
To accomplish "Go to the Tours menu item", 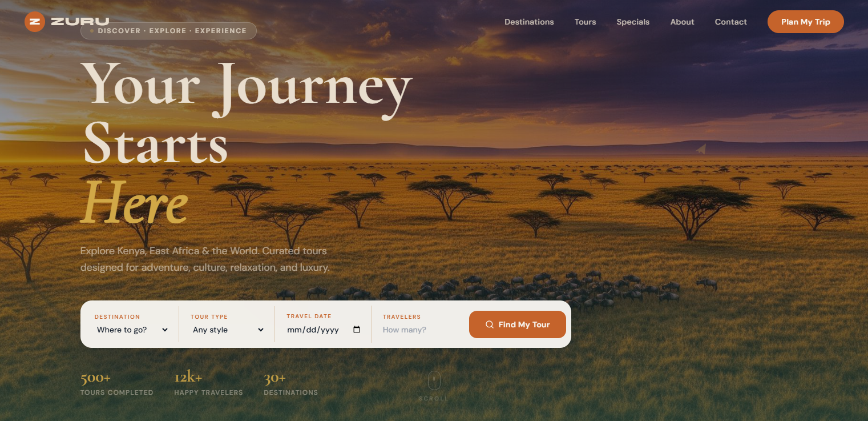I will coord(585,22).
